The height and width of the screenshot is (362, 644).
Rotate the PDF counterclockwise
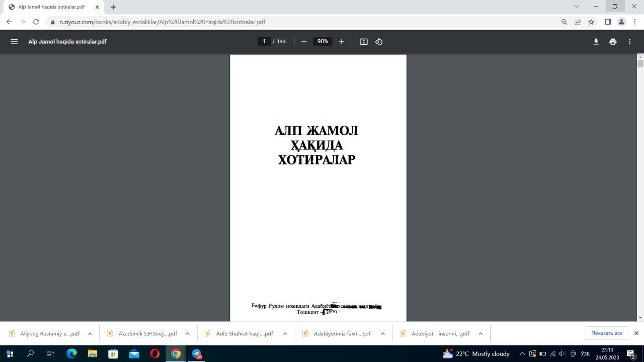click(379, 42)
